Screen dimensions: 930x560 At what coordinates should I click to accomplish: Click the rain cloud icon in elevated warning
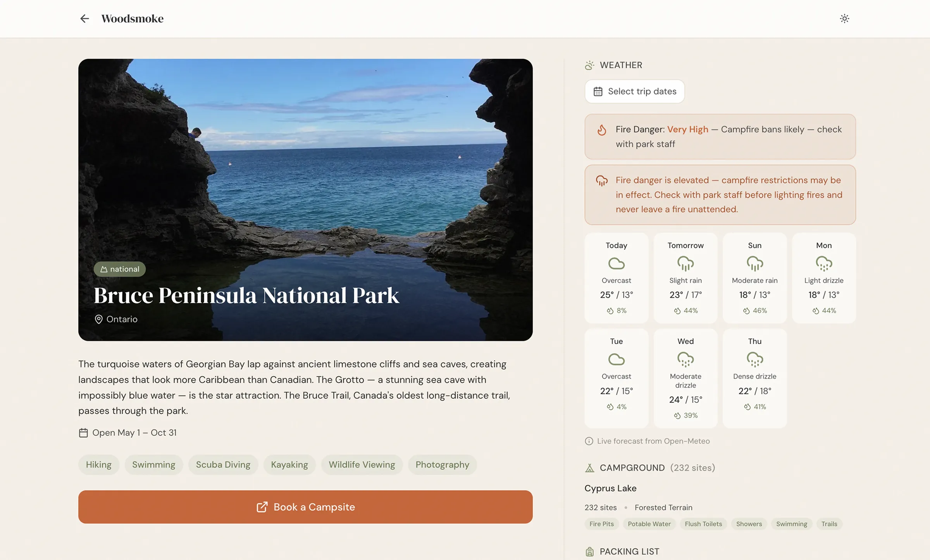(601, 180)
